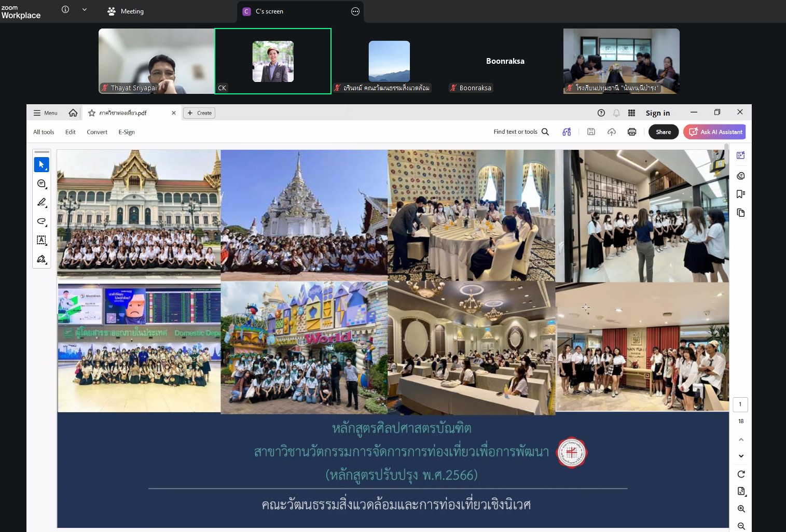Open the Fill & Sign pen tool
The image size is (786, 532).
[42, 259]
